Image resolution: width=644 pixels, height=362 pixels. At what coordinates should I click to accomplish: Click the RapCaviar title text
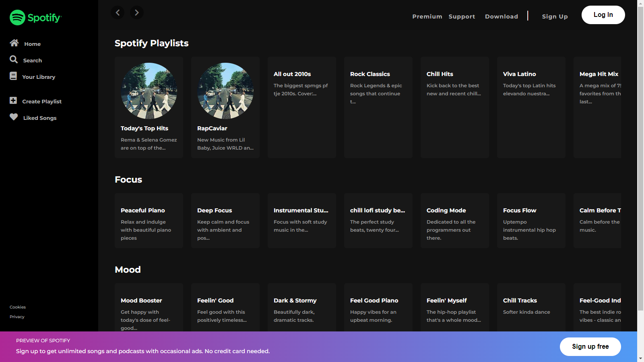point(212,128)
